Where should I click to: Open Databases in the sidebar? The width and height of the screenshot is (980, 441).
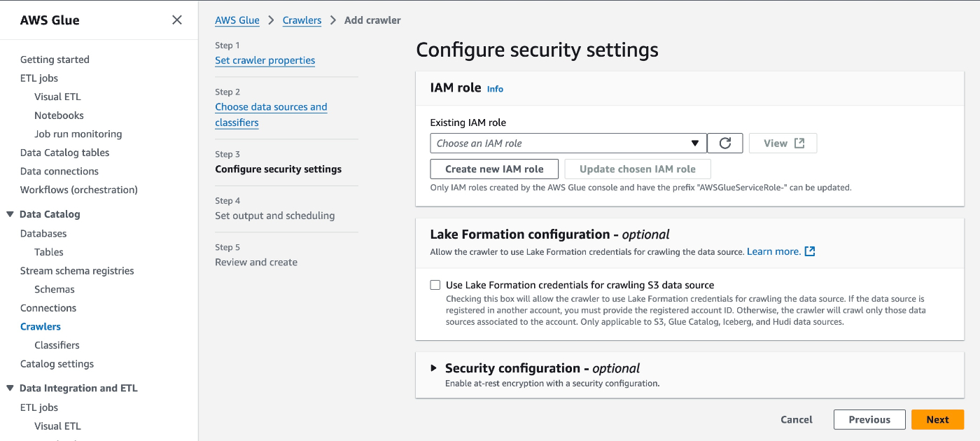43,233
